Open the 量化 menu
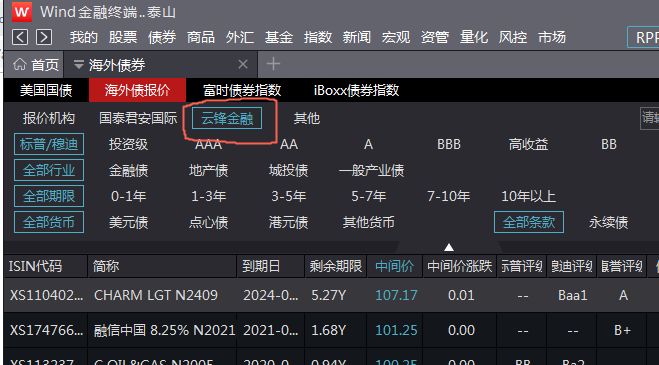Viewport: 659px width, 365px height. coord(474,37)
